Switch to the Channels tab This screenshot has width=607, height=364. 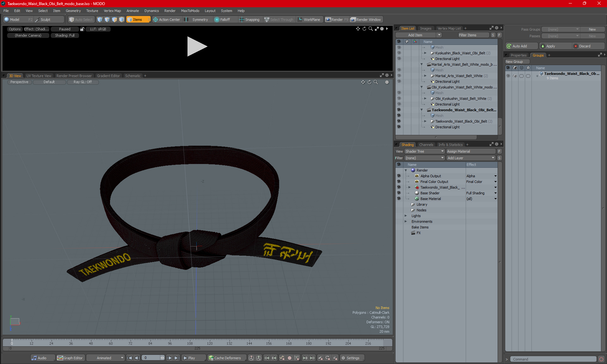[x=426, y=145]
